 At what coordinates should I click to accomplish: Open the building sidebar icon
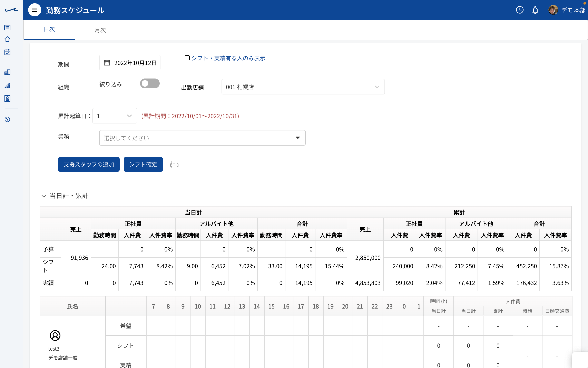(x=7, y=72)
